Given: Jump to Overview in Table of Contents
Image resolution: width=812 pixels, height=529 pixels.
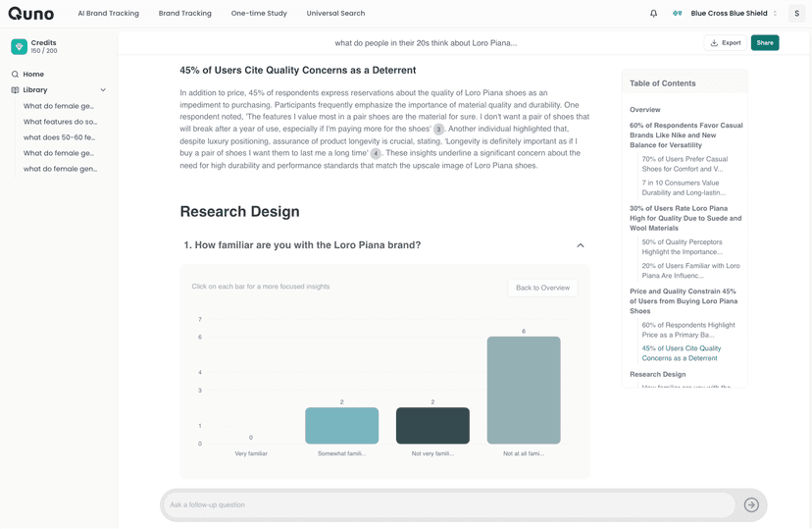Looking at the screenshot, I should click(644, 110).
